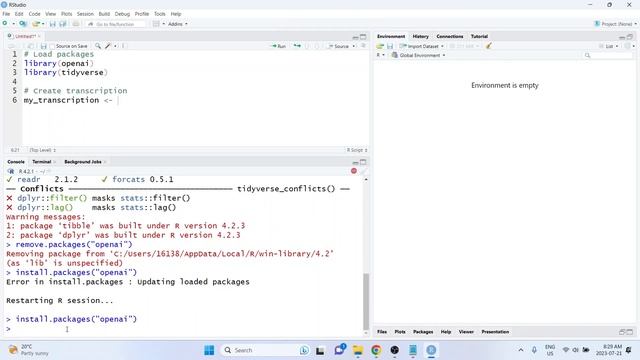The height and width of the screenshot is (360, 640).
Task: Show hidden system tray icons
Action: coord(521,350)
